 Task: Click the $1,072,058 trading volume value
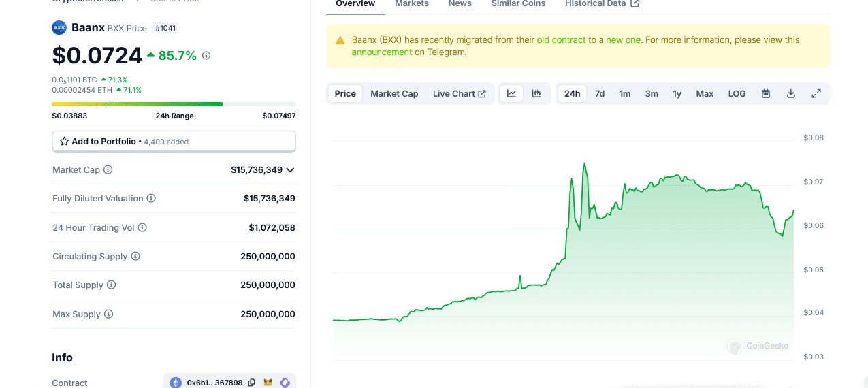[272, 227]
